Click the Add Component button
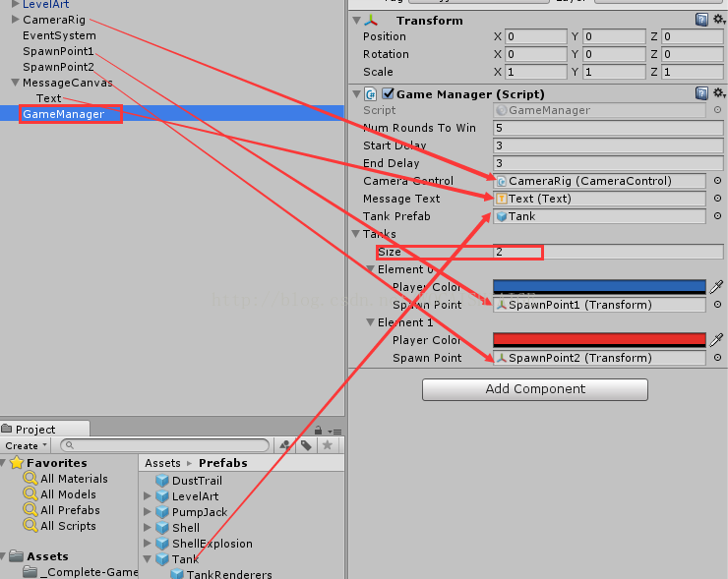The width and height of the screenshot is (728, 579). (x=535, y=389)
